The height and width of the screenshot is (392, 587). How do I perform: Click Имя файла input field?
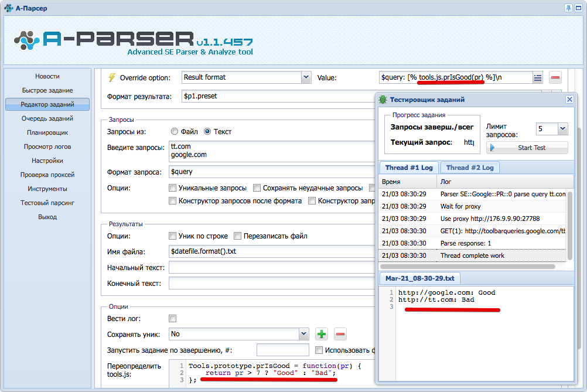click(x=272, y=251)
